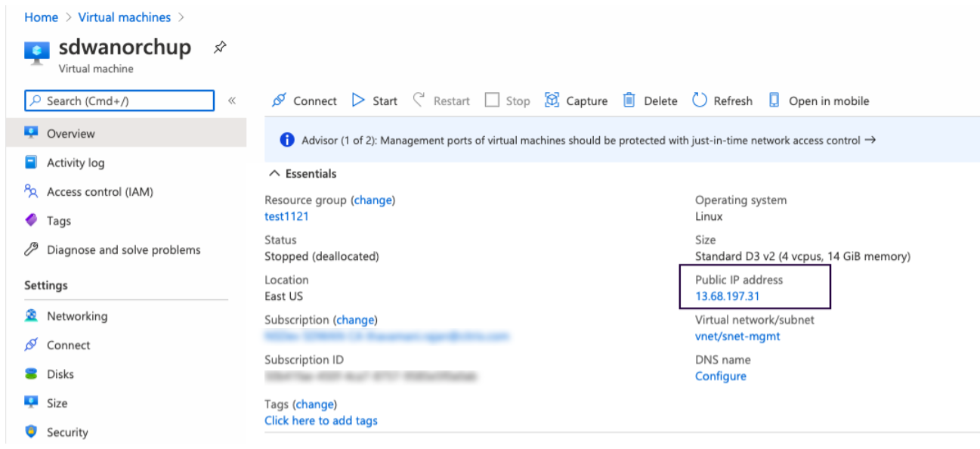980x449 pixels.
Task: Click the 'Linux' operating system value
Action: coord(709,216)
